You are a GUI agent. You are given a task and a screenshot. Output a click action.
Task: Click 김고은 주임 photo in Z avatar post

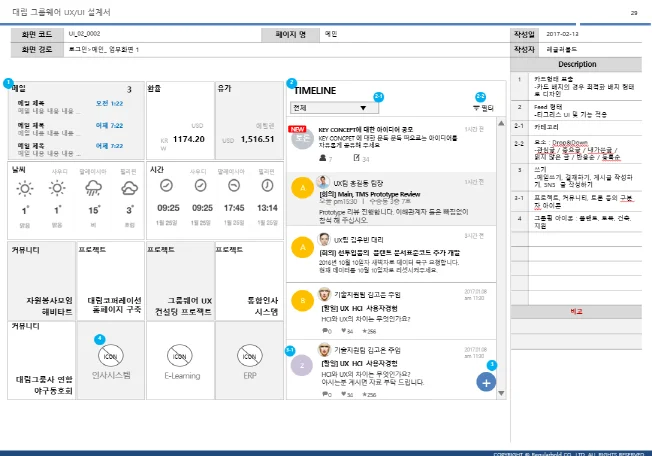[x=324, y=350]
